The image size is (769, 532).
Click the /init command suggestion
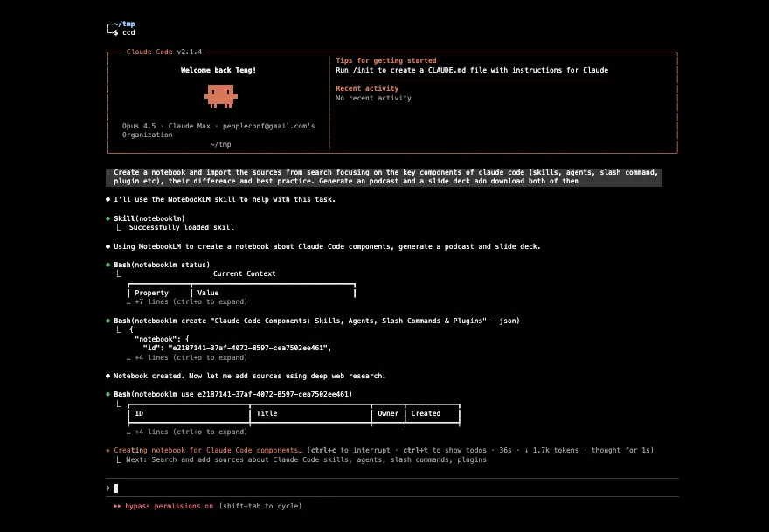click(x=365, y=70)
